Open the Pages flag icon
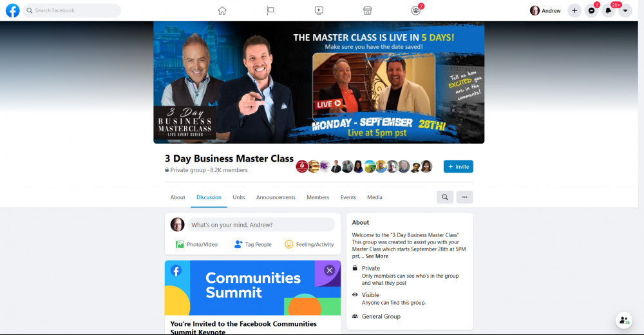 click(x=270, y=11)
